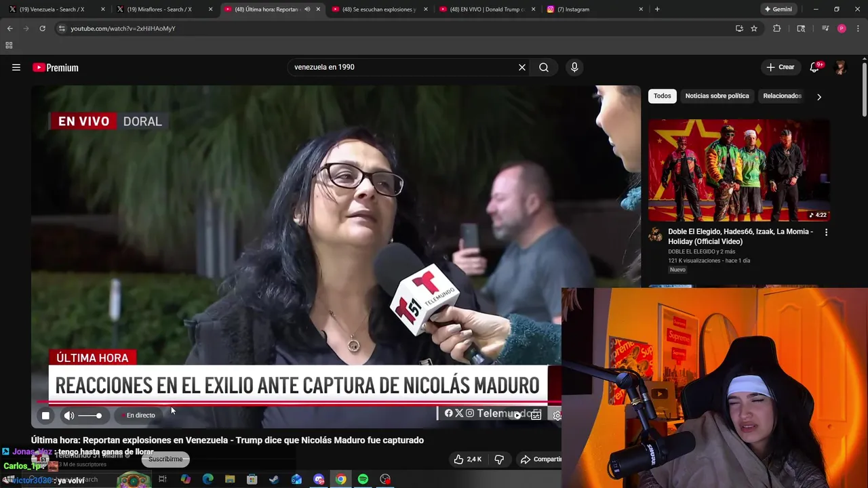868x488 pixels.
Task: Open the YouTube account avatar menu
Action: pos(841,67)
